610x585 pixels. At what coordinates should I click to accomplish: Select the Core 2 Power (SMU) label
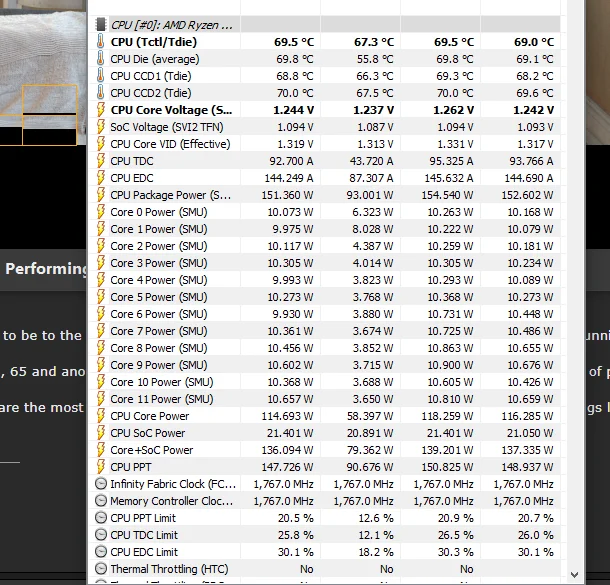tap(159, 246)
